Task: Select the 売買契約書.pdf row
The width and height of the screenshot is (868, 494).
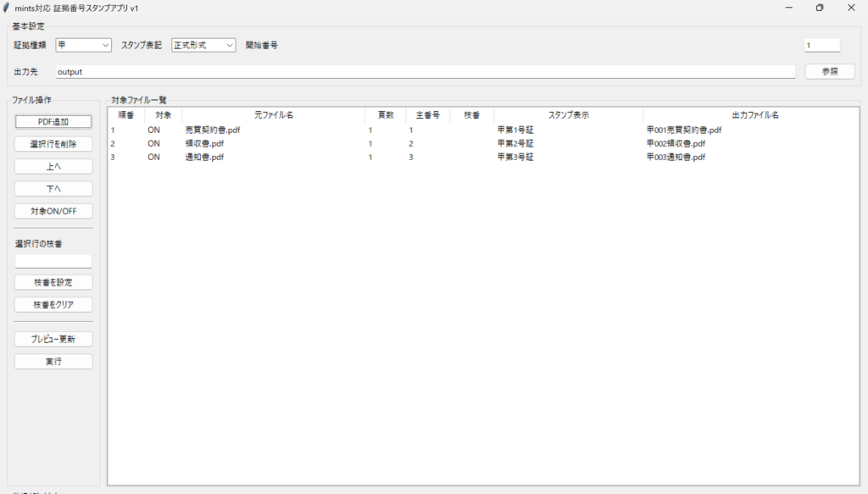Action: (213, 130)
